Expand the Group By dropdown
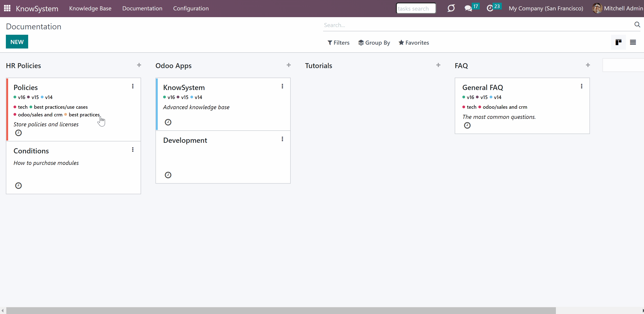 tap(374, 43)
